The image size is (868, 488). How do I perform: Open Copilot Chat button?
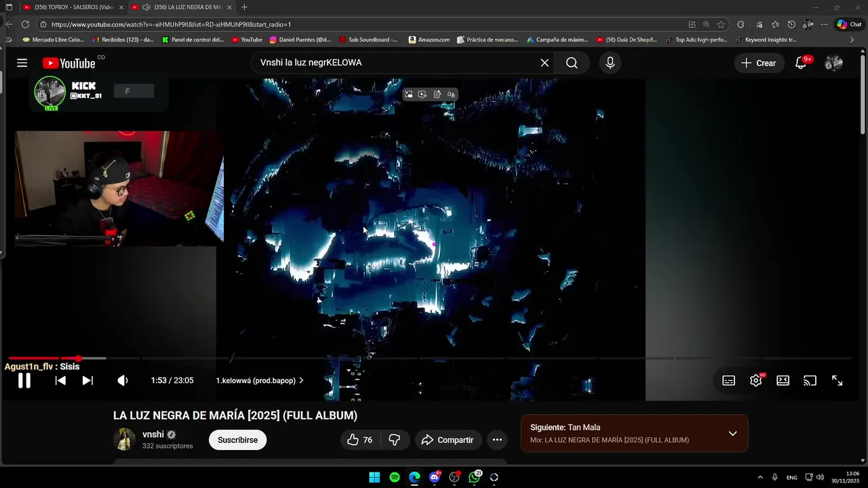(849, 24)
